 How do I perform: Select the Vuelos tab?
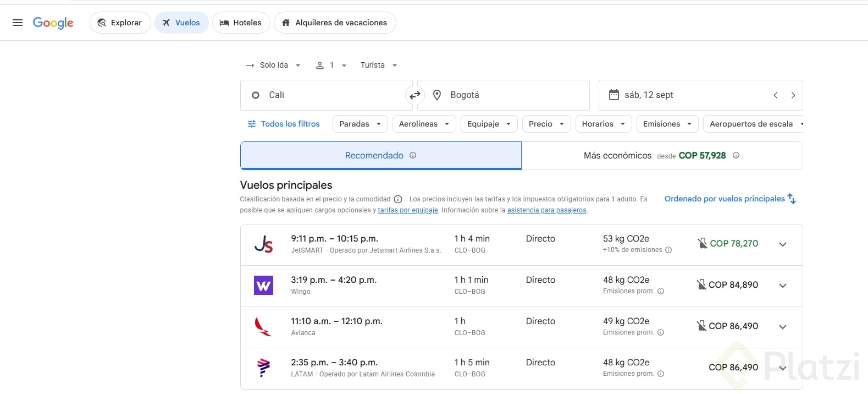click(181, 23)
